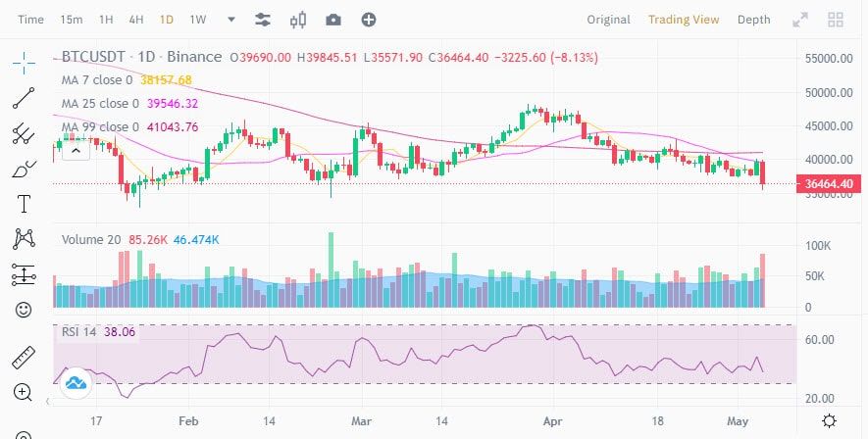
Task: Take a chart snapshot with camera icon
Action: pos(333,20)
